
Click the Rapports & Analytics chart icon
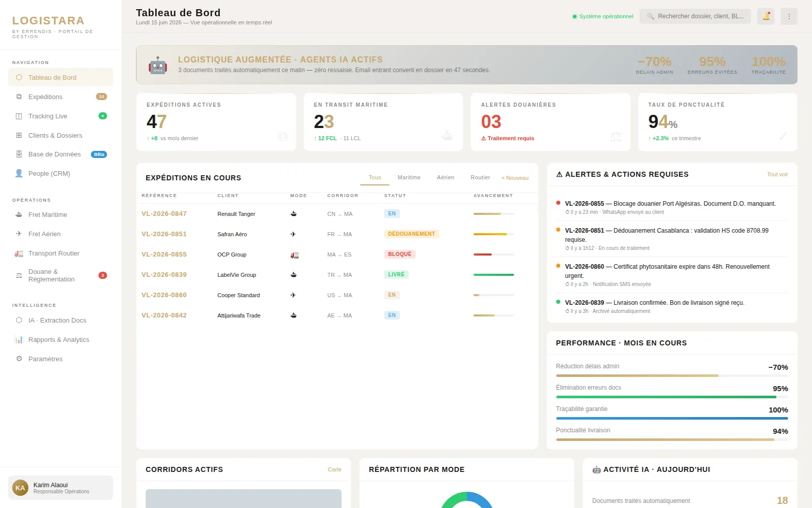click(19, 340)
